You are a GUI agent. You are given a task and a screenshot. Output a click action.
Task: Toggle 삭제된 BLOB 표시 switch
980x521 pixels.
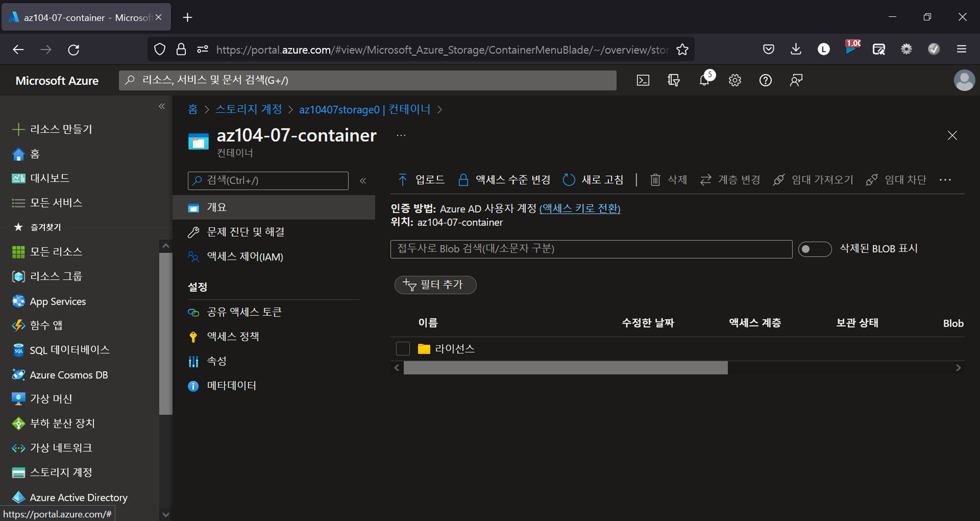[814, 249]
